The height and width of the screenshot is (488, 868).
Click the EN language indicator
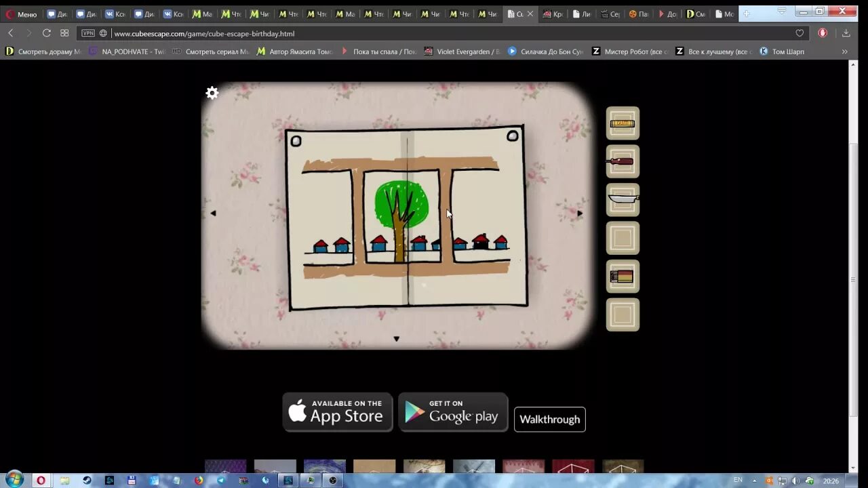tap(738, 480)
